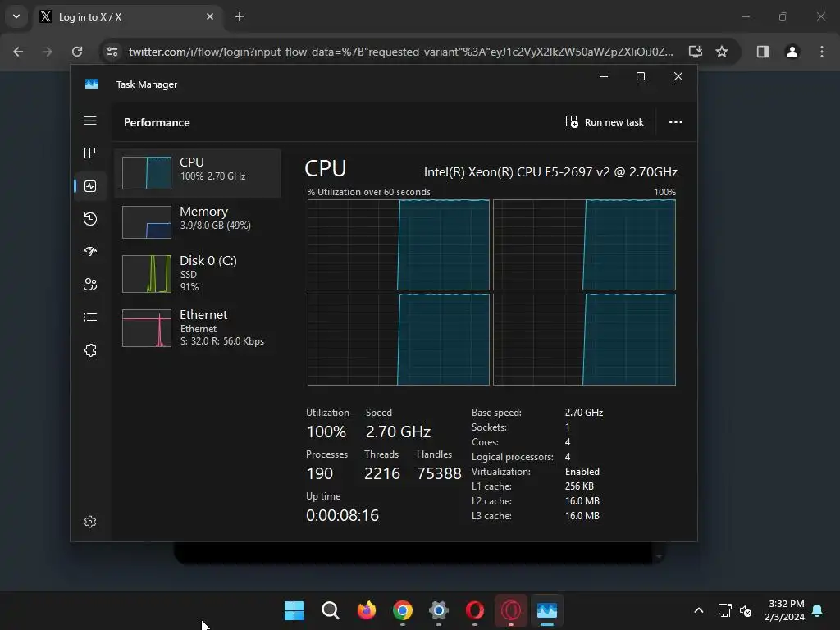Open Startup apps icon in sidebar
The image size is (840, 630).
[90, 251]
